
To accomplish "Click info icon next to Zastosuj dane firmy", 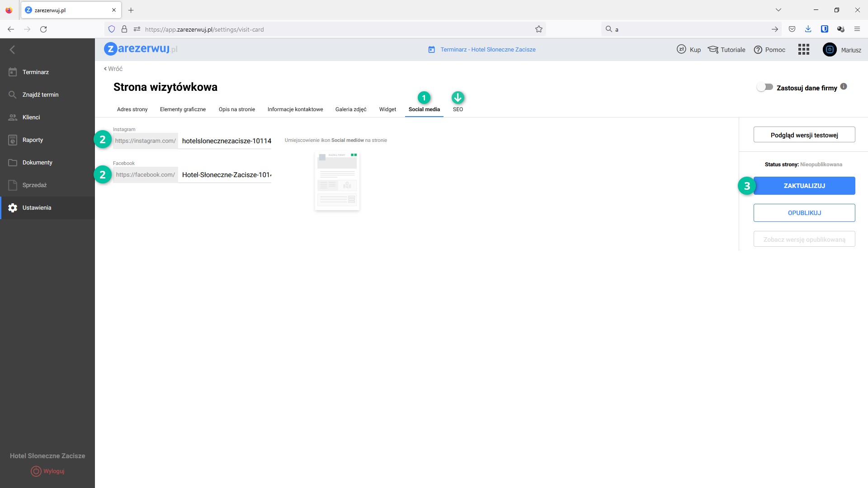I will pos(844,87).
